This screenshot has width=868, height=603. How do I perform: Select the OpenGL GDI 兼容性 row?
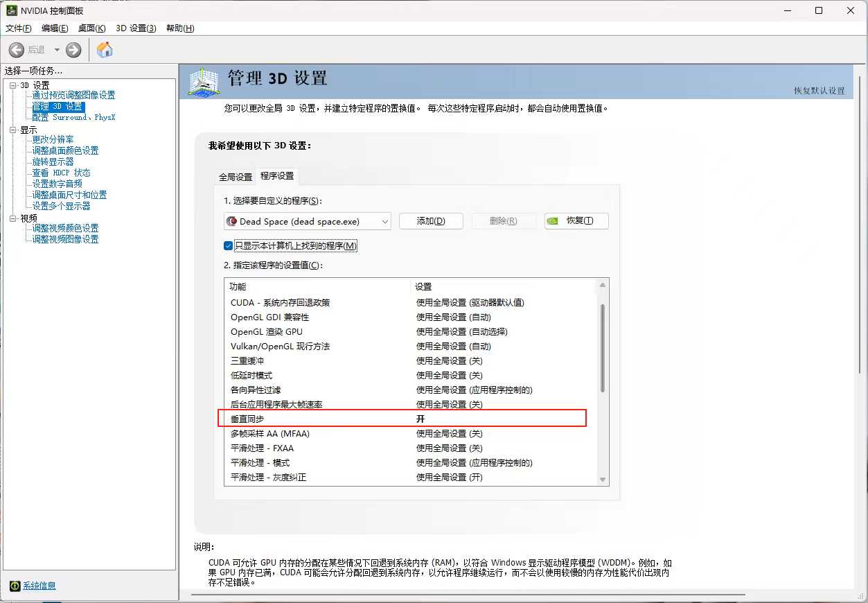tap(410, 317)
